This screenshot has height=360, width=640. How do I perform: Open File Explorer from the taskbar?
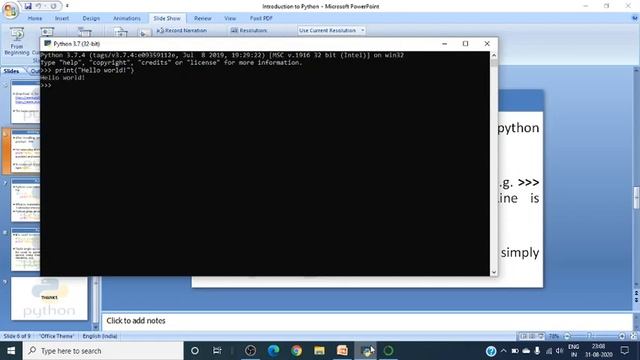point(319,351)
